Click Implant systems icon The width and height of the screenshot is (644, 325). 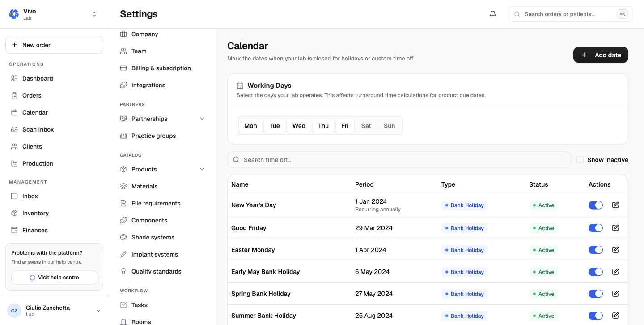[123, 254]
